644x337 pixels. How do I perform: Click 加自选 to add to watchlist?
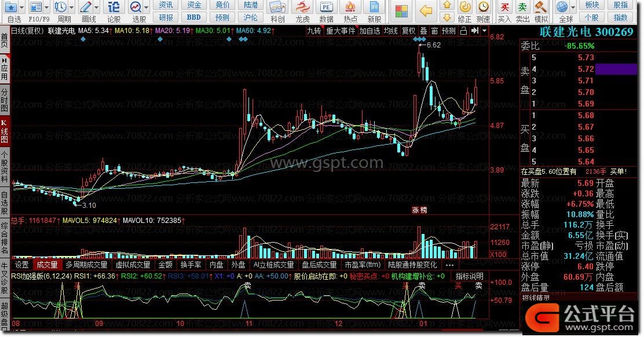click(369, 31)
